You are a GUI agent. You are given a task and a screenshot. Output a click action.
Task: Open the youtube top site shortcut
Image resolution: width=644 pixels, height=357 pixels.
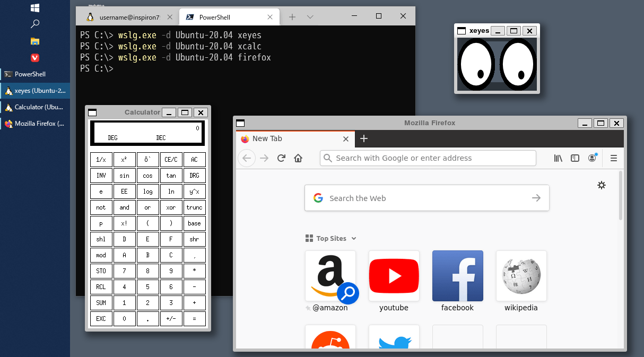[x=394, y=276]
